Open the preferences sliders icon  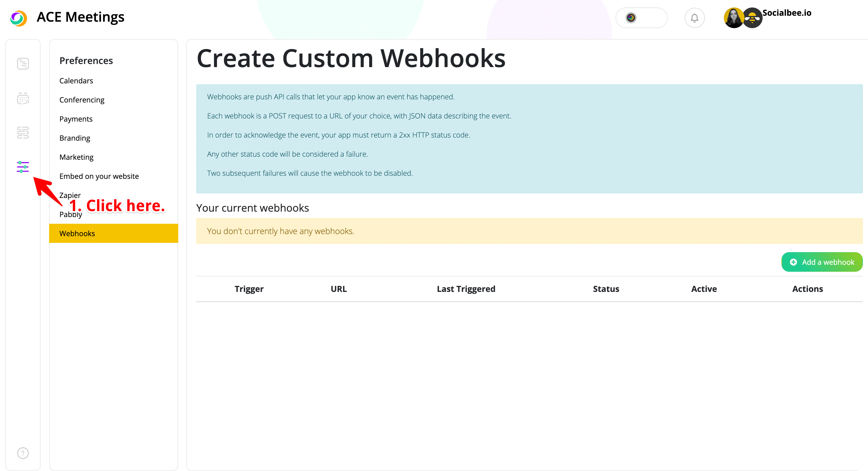click(x=23, y=167)
